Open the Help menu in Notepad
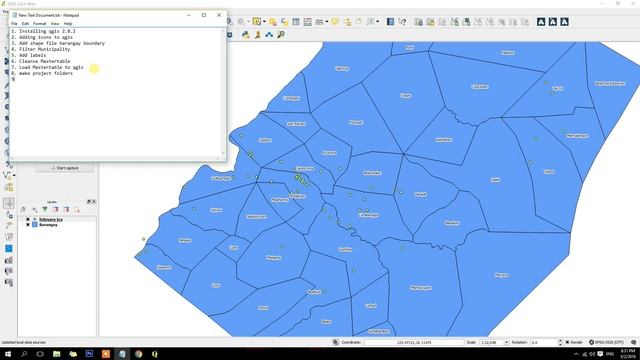Image resolution: width=640 pixels, height=360 pixels. coord(68,24)
